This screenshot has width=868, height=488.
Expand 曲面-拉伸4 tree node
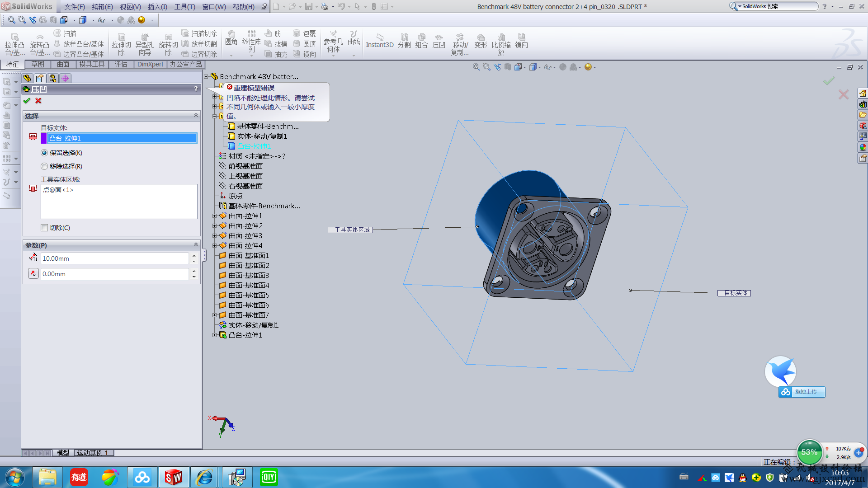[215, 245]
